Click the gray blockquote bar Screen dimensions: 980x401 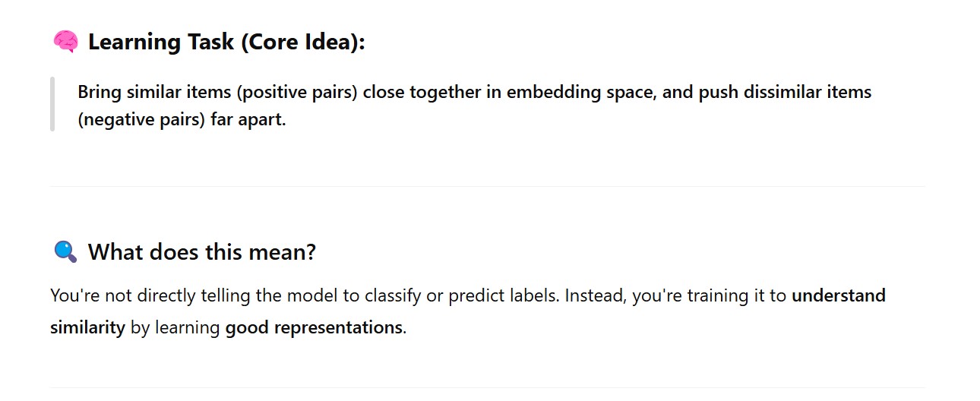pyautogui.click(x=52, y=104)
